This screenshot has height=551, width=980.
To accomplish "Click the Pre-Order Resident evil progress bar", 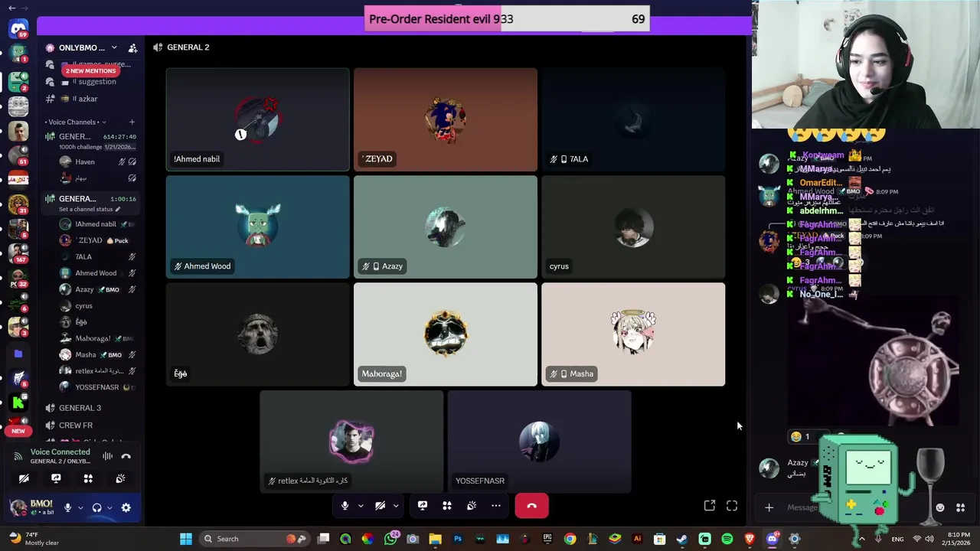I will (x=507, y=19).
